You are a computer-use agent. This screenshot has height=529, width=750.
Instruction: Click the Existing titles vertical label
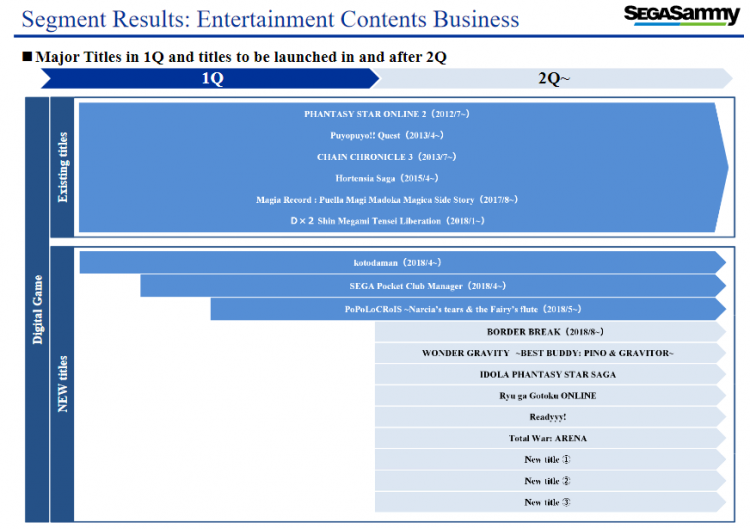click(63, 167)
